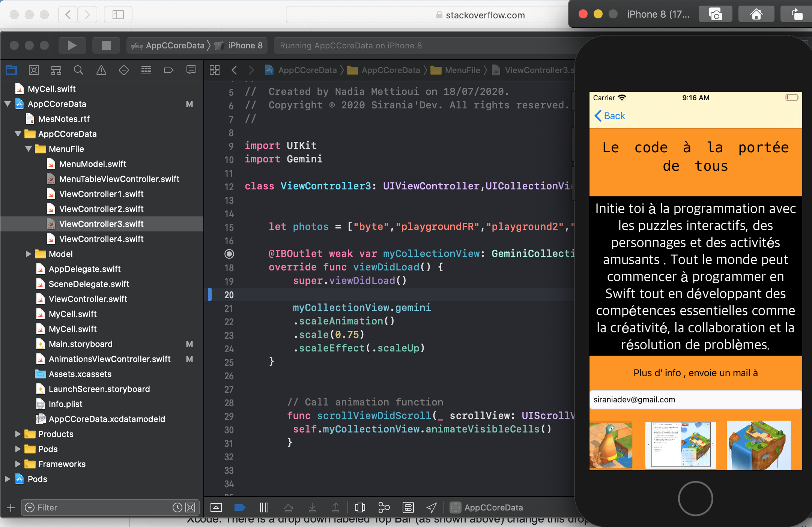Open Debug Memory Graph button
812x527 pixels.
click(x=384, y=507)
